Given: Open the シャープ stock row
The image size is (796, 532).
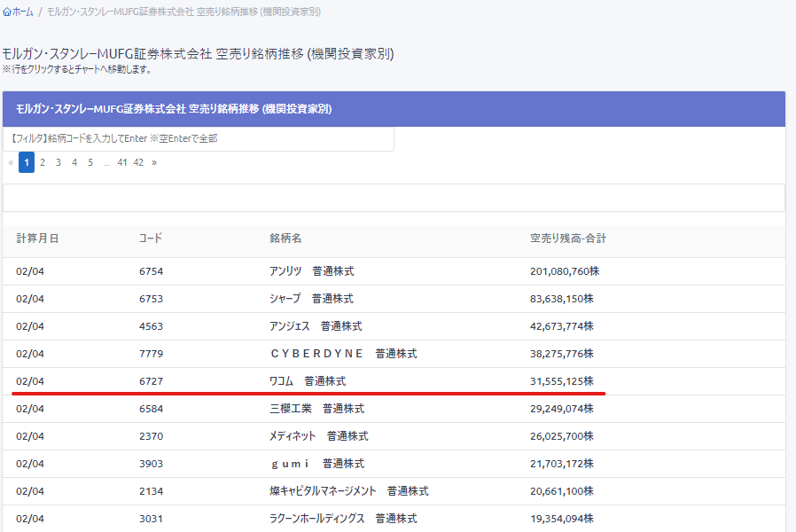Looking at the screenshot, I should tap(311, 299).
